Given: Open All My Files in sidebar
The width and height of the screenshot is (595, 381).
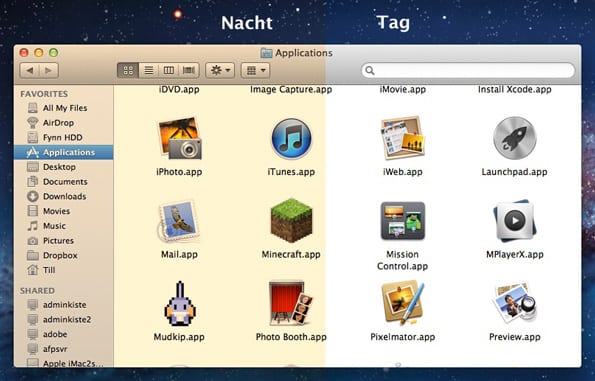Looking at the screenshot, I should [x=63, y=108].
